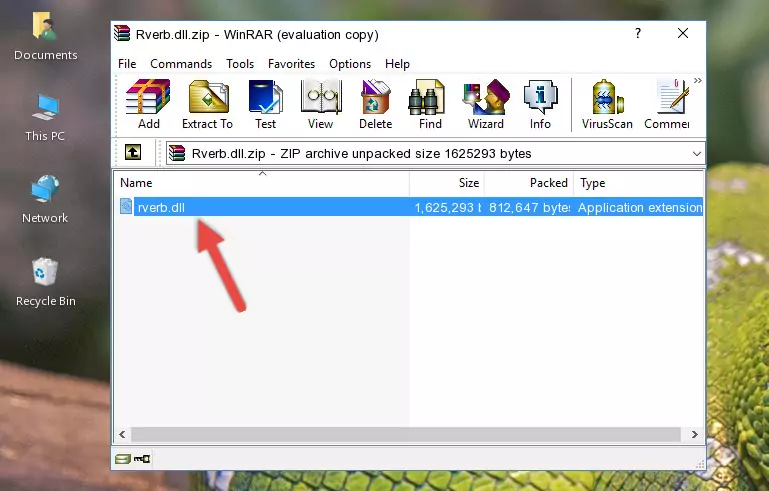Select the Recycle Bin desktop icon

coord(45,282)
